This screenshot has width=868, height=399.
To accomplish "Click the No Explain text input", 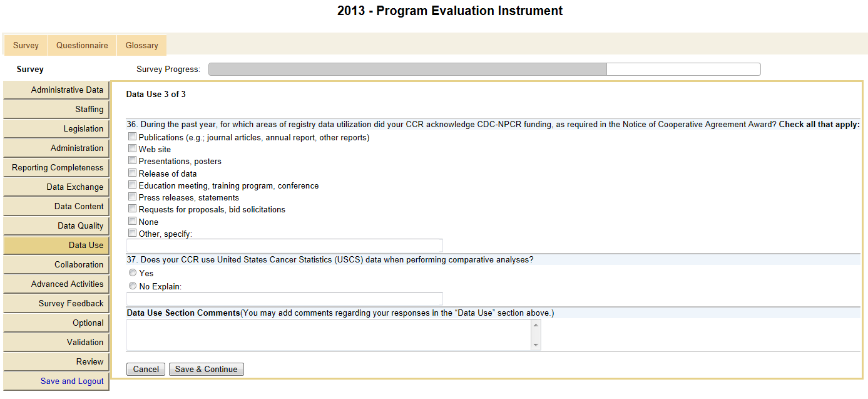I will pos(284,299).
